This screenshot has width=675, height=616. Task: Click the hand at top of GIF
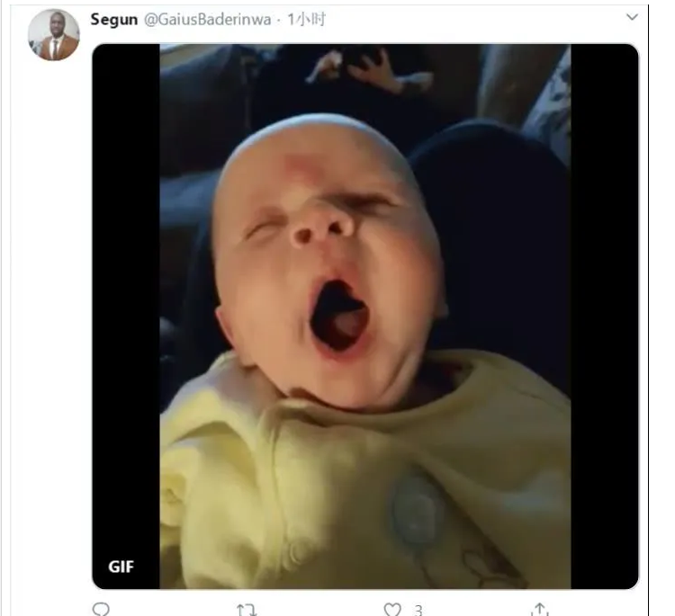(x=370, y=69)
